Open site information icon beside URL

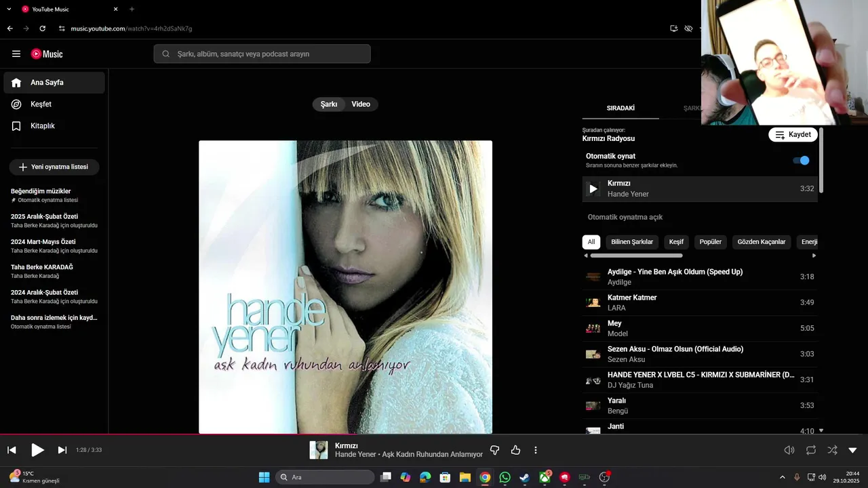coord(62,28)
